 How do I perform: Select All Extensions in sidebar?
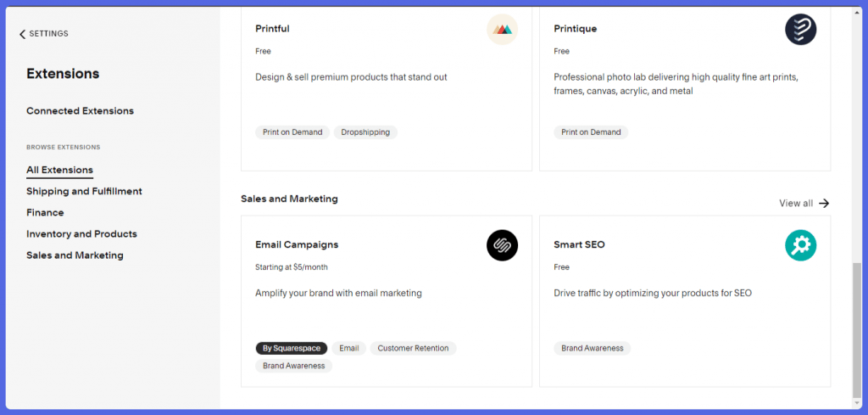click(60, 170)
